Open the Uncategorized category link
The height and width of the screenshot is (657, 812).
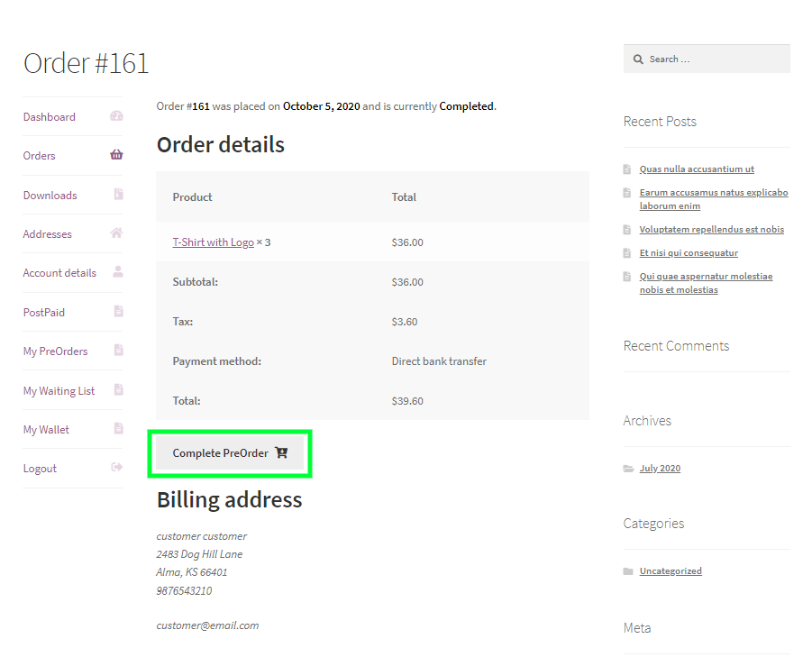click(x=670, y=571)
